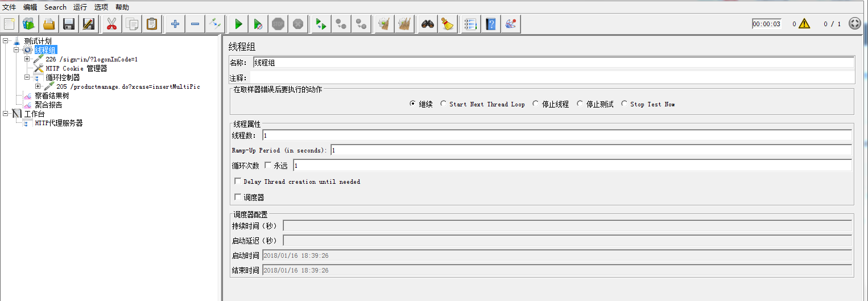Click the Toggle enable/disable toolbar icon
The height and width of the screenshot is (301, 868).
215,24
